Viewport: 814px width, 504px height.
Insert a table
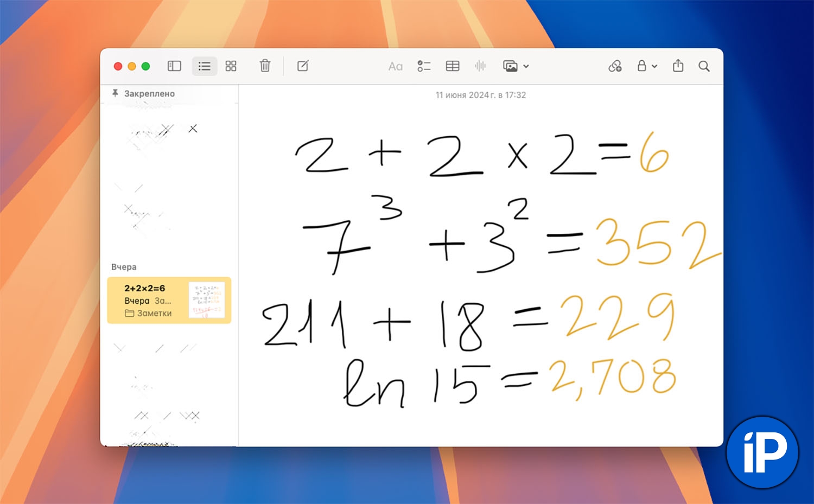pyautogui.click(x=453, y=66)
